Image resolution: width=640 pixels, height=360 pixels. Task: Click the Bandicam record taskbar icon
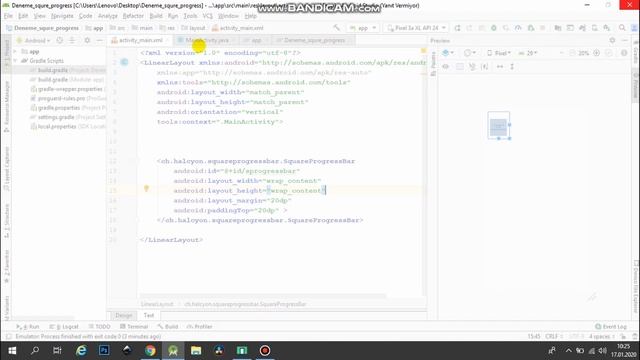265,351
